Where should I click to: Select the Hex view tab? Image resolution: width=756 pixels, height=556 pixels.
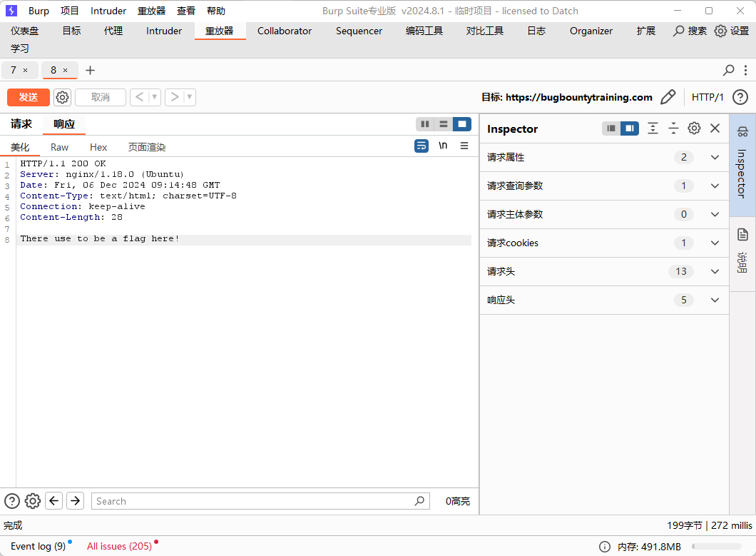pos(98,147)
